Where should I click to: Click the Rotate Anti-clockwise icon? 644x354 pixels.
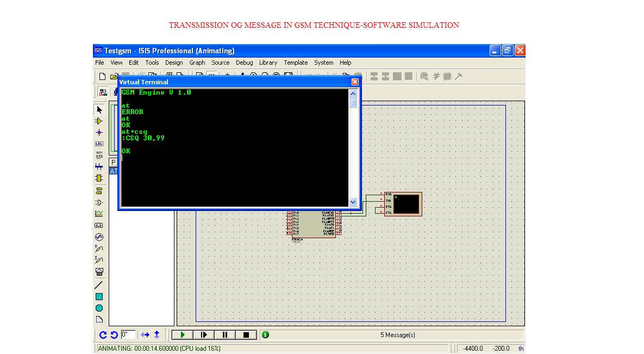click(x=114, y=334)
